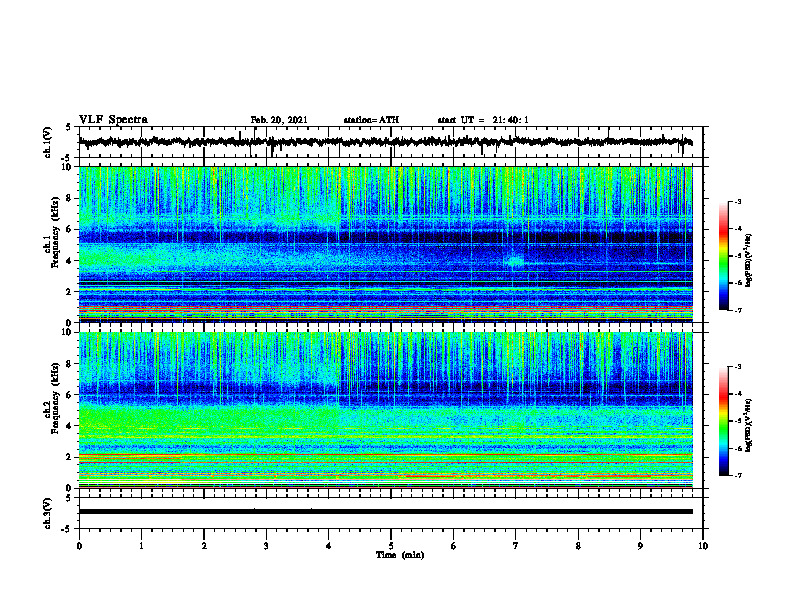Click the time axis tick label "10"

click(x=703, y=546)
